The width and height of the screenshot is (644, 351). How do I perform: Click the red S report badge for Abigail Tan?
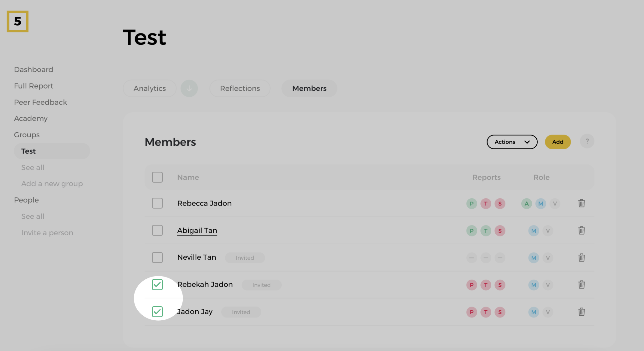tap(500, 231)
